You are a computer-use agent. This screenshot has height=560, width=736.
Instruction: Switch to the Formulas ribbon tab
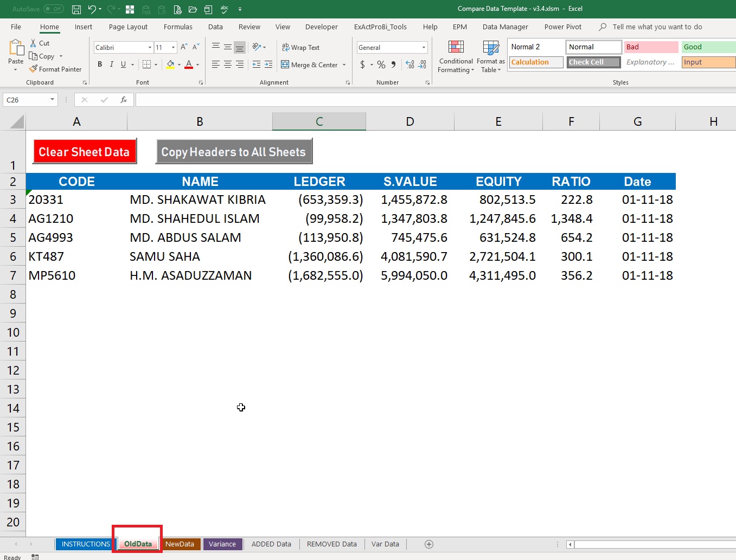(178, 27)
